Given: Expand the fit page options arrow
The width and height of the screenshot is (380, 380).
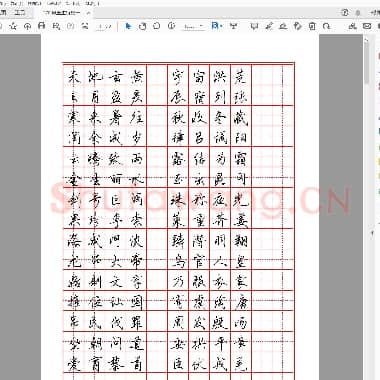Looking at the screenshot, I should (x=221, y=26).
